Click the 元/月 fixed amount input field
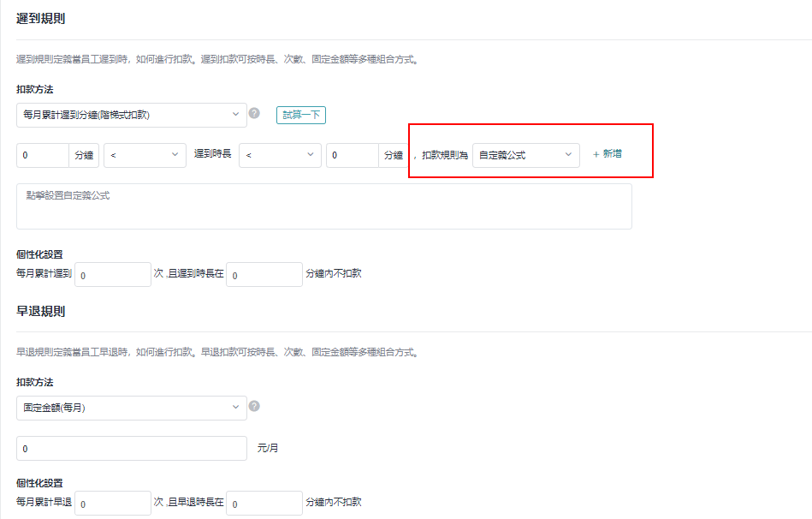 [x=131, y=449]
